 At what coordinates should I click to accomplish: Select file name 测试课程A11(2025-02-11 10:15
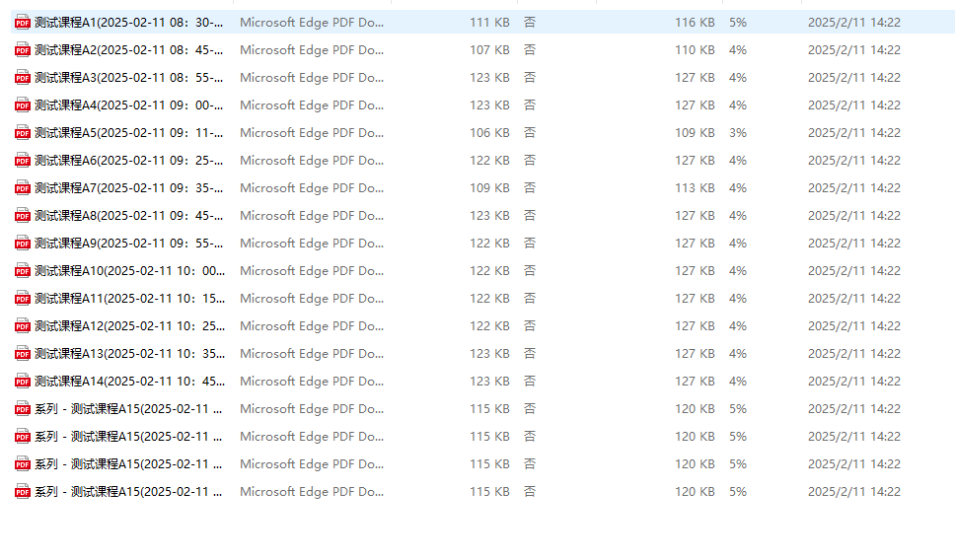point(129,299)
